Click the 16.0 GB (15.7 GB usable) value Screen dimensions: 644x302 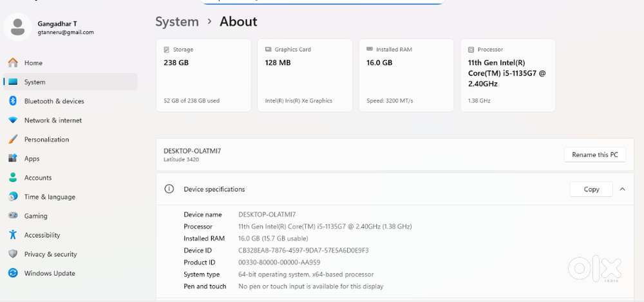point(273,238)
